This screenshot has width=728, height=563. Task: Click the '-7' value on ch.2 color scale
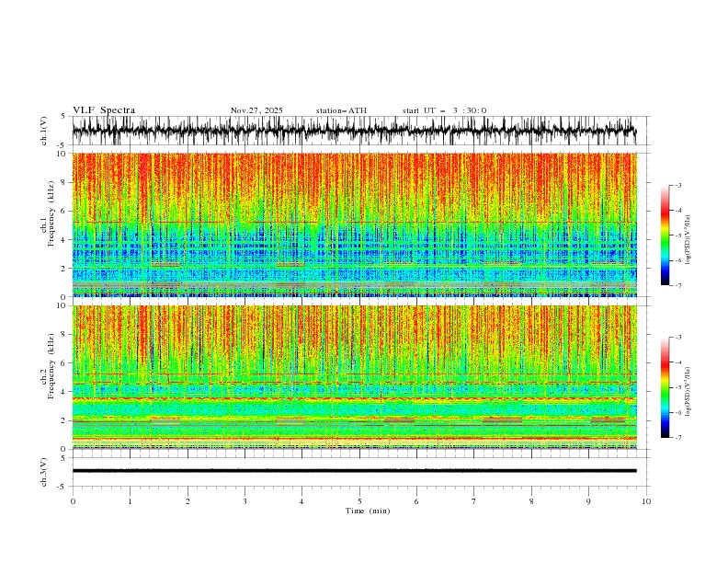click(678, 437)
